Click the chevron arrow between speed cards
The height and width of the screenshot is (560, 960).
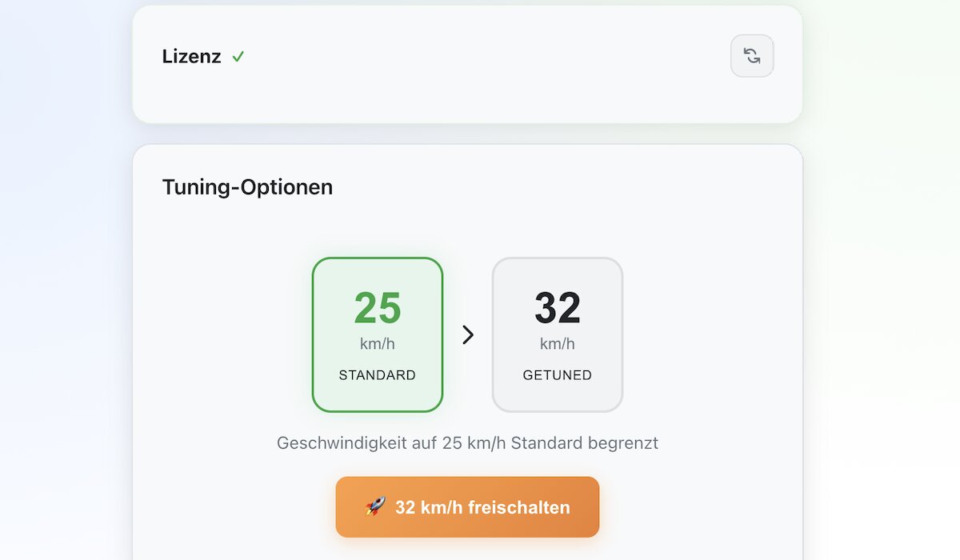[x=468, y=335]
